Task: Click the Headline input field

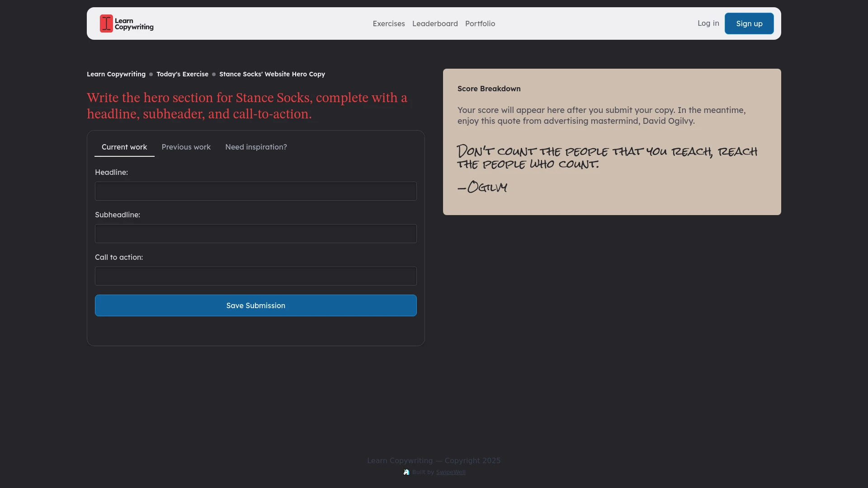Action: click(255, 191)
